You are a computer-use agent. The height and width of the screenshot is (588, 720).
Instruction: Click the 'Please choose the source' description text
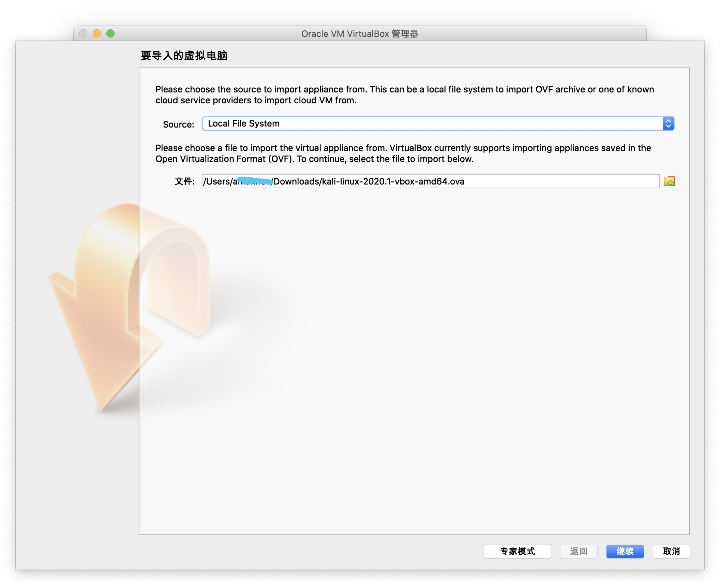pyautogui.click(x=405, y=94)
